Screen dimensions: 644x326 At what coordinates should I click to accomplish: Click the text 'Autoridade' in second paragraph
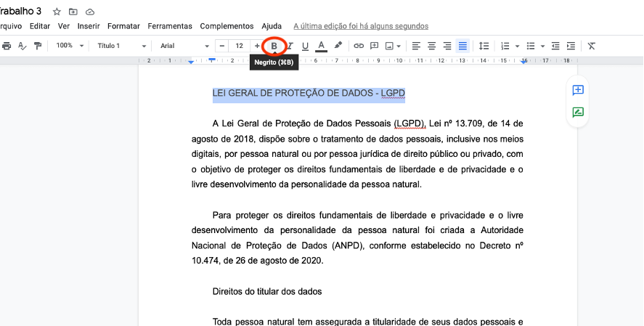[x=502, y=230]
